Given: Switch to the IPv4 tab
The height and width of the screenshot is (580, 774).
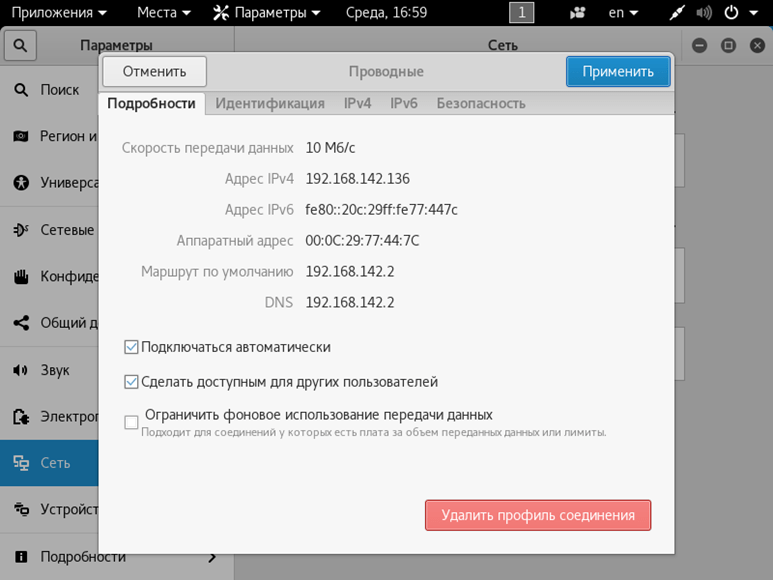Looking at the screenshot, I should point(357,104).
